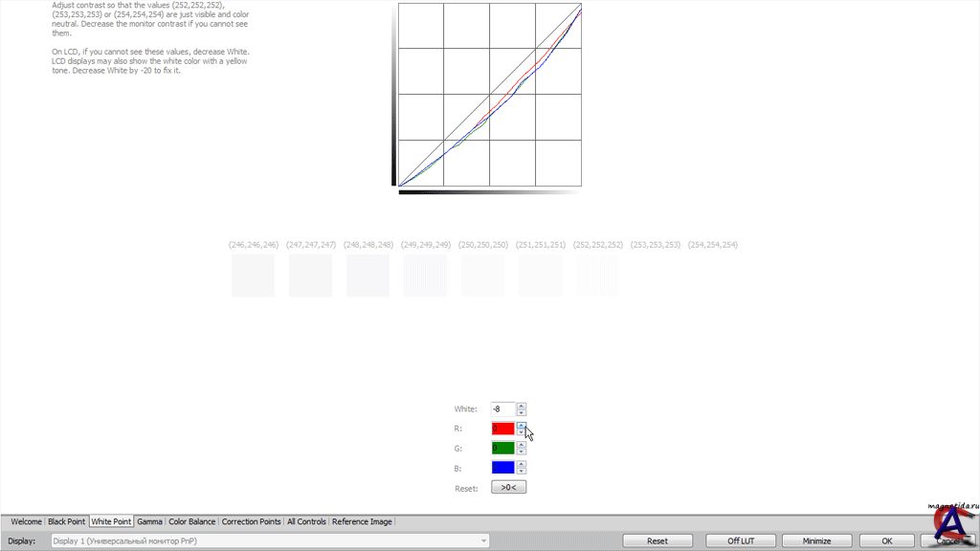Go to the Color Balance tab
Screen dimensions: 980x551
point(191,521)
